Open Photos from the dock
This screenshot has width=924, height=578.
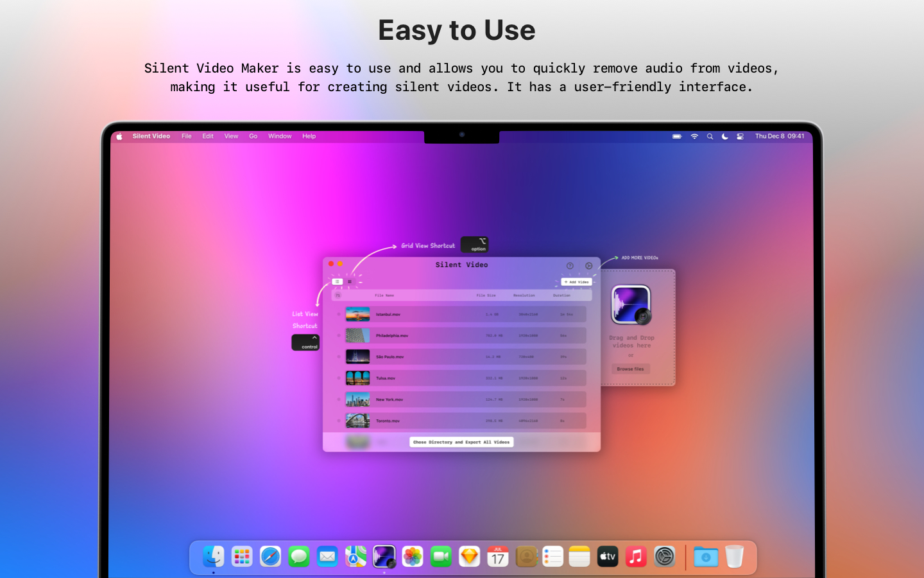[413, 556]
